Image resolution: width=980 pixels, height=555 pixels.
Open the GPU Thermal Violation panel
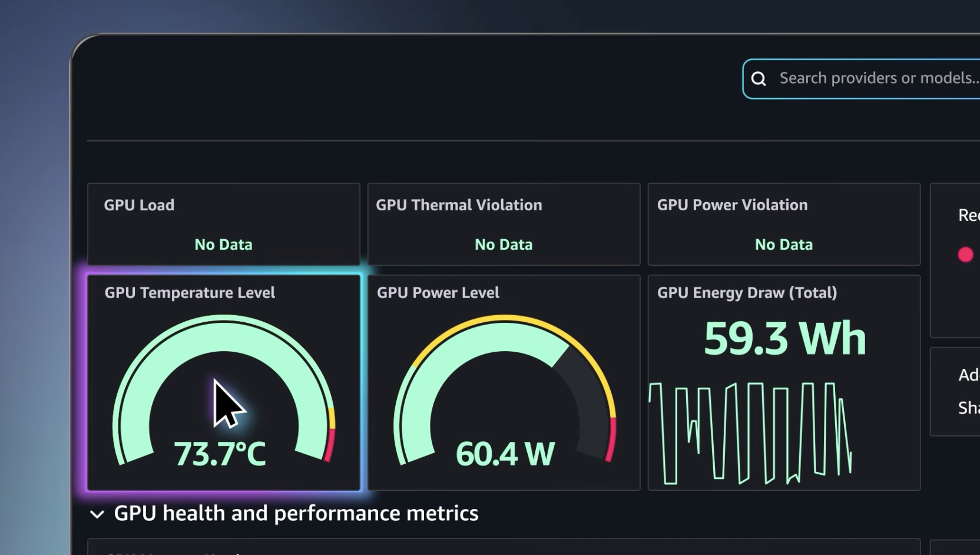point(504,224)
